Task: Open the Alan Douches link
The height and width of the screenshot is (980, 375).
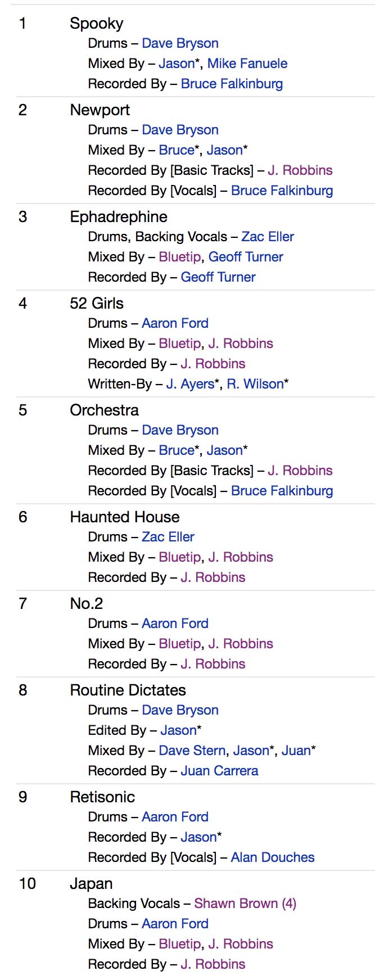Action: click(x=273, y=857)
